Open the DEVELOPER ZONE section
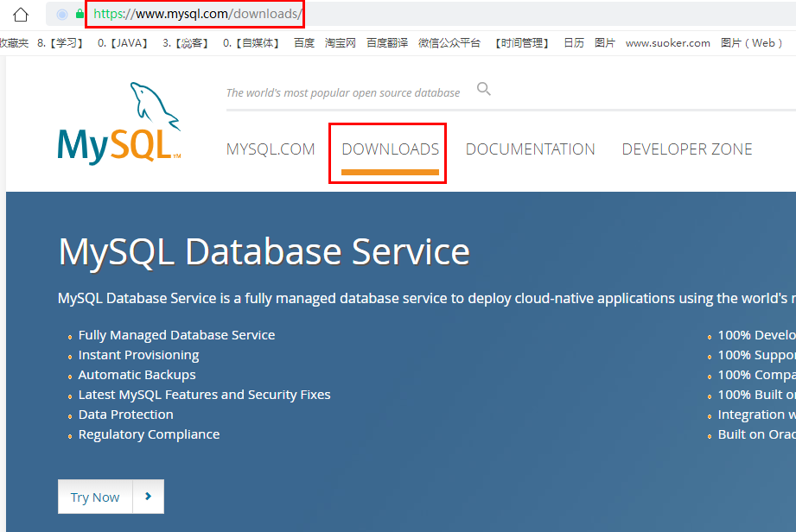Viewport: 796px width, 532px height. [x=686, y=149]
